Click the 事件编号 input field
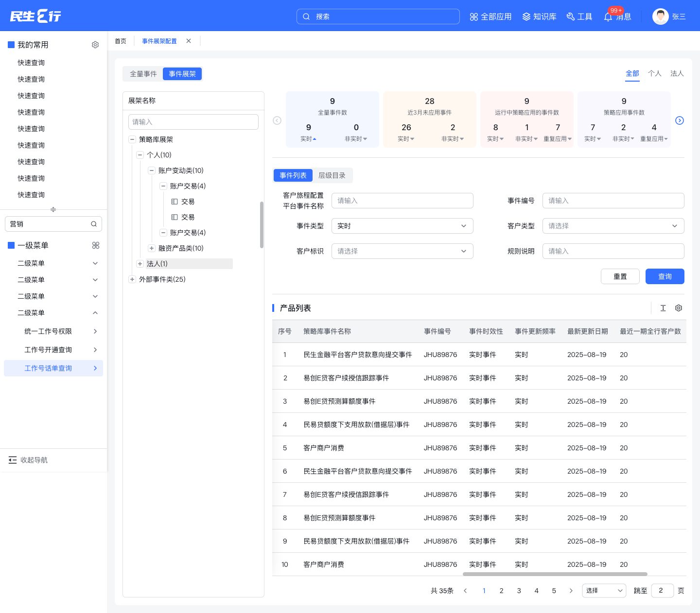 [613, 201]
